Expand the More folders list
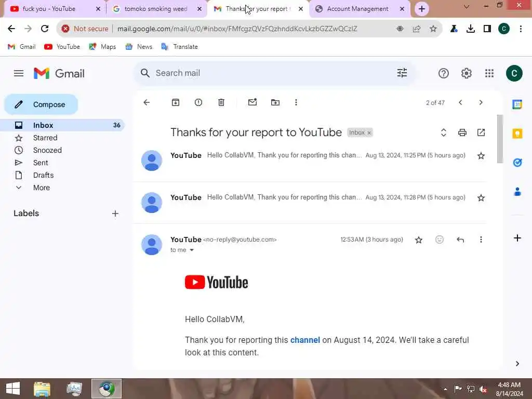Viewport: 532px width, 399px height. [x=41, y=188]
